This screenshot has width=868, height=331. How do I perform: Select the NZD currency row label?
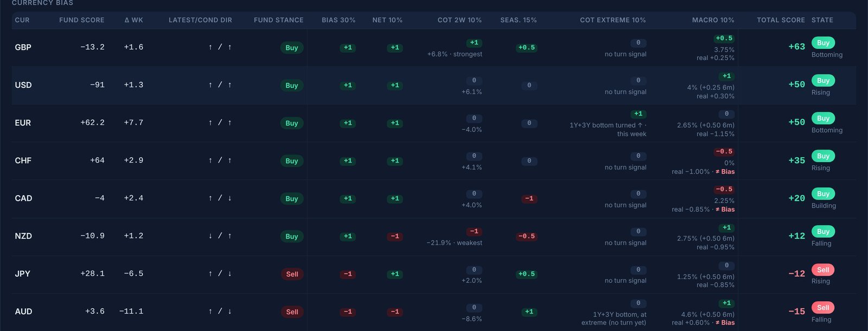point(23,236)
